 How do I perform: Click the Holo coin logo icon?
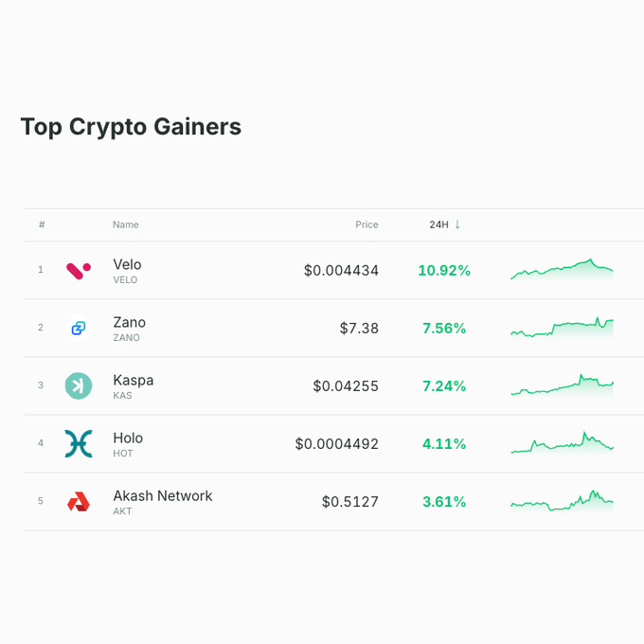coord(79,443)
